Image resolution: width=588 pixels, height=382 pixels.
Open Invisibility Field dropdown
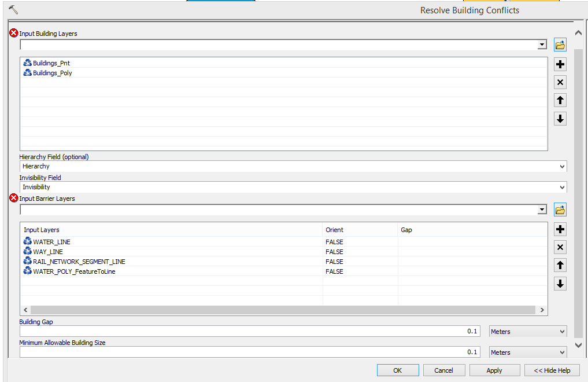(x=562, y=188)
